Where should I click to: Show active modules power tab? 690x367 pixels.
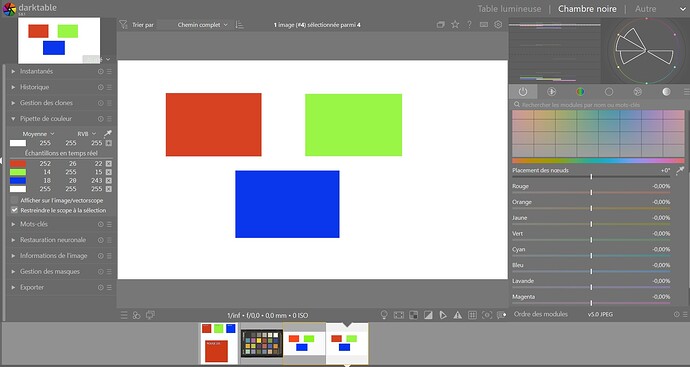pos(523,92)
